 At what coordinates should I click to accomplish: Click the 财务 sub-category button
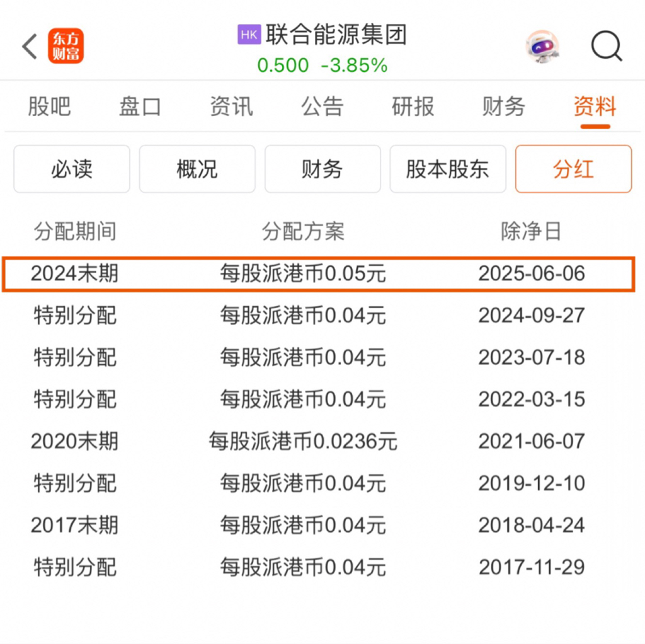pyautogui.click(x=322, y=169)
